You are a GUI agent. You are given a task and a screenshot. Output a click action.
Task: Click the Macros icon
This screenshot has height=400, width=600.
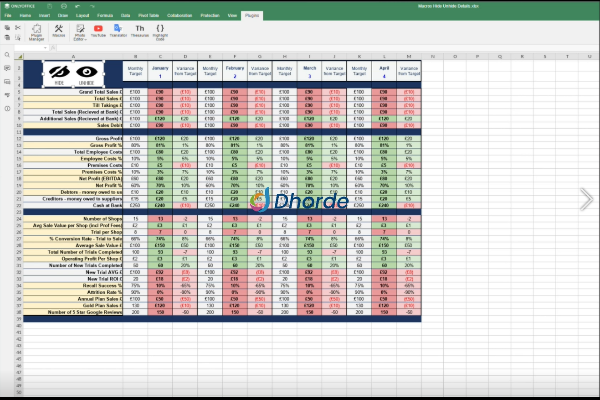(59, 32)
